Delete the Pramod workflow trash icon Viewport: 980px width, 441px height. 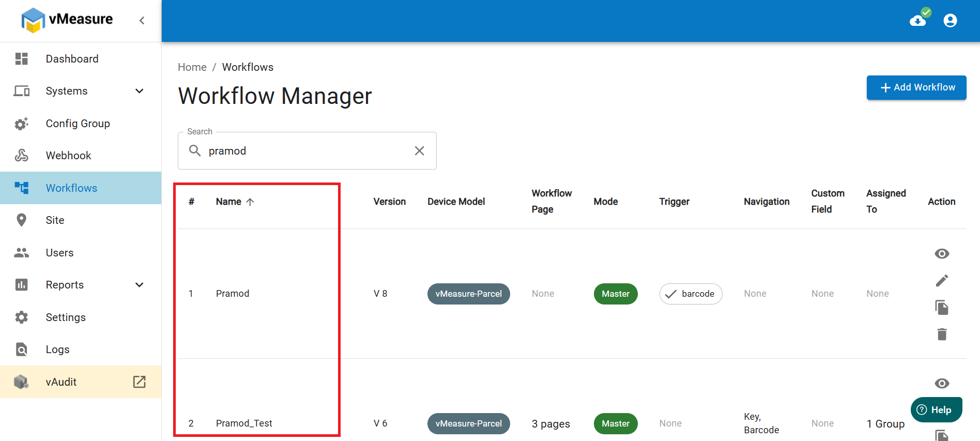pyautogui.click(x=942, y=334)
